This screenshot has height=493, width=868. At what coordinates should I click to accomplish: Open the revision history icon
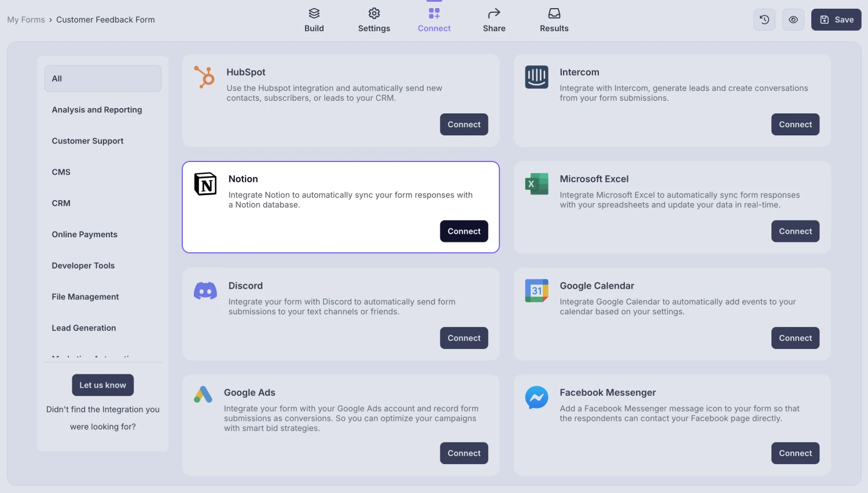point(764,19)
